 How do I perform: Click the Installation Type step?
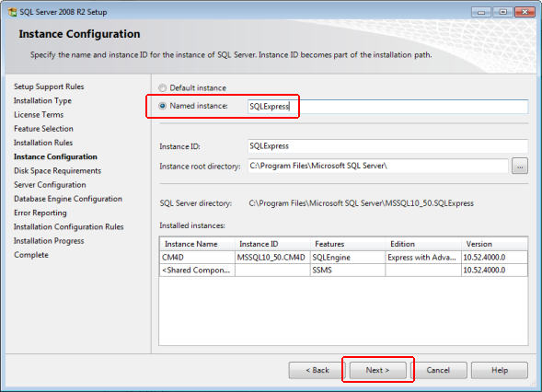pos(42,100)
